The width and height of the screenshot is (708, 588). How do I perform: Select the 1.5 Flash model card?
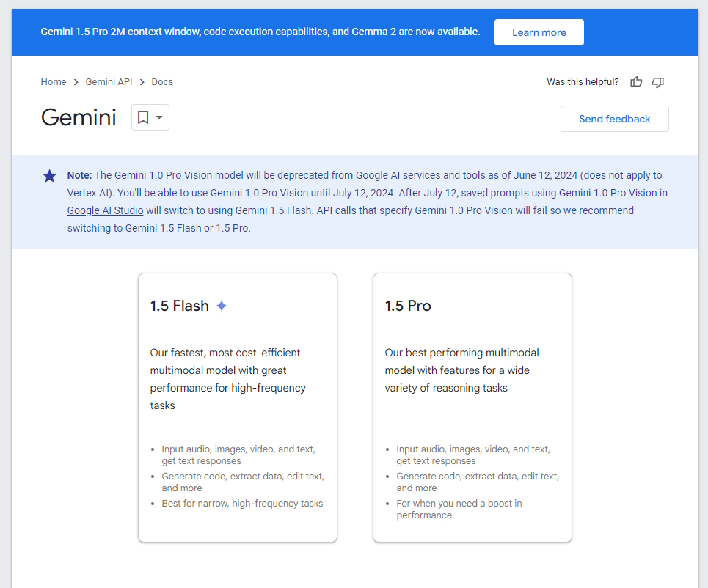pos(237,407)
